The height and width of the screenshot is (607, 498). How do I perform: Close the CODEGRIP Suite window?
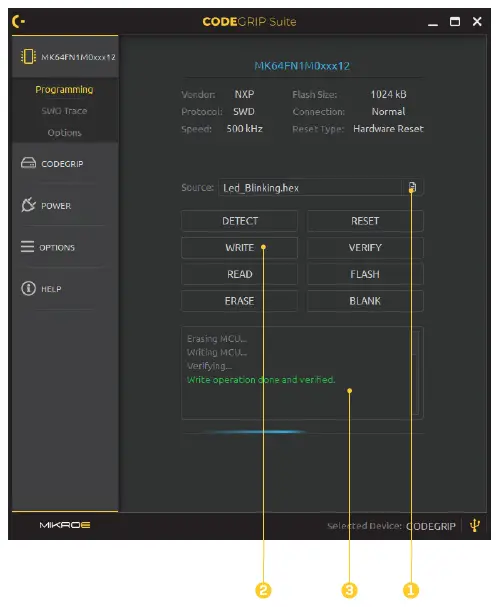[x=477, y=21]
